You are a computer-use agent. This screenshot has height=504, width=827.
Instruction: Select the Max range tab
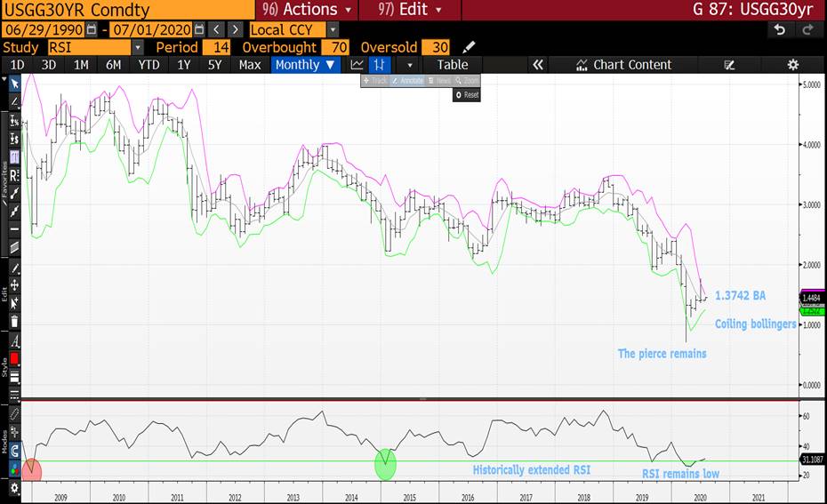point(250,65)
